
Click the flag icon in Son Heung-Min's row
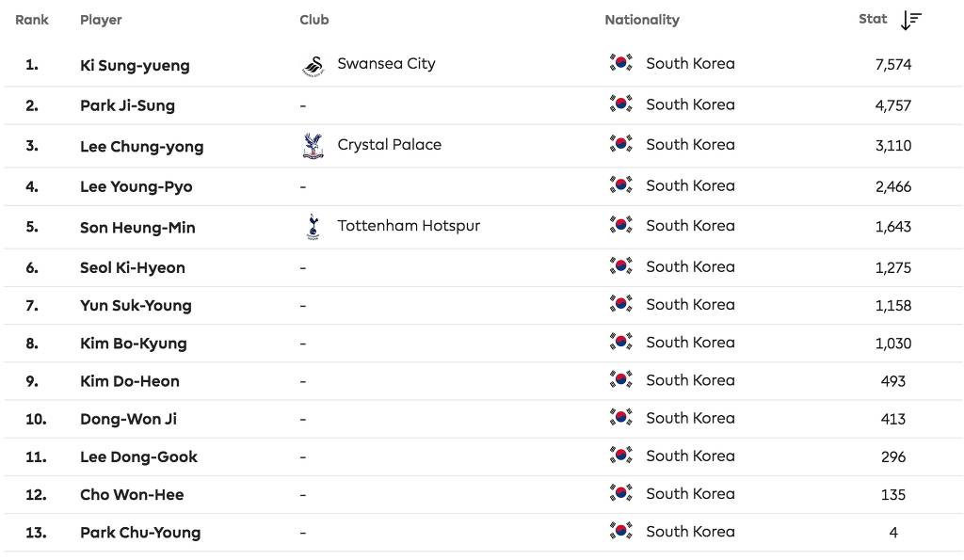(x=620, y=226)
